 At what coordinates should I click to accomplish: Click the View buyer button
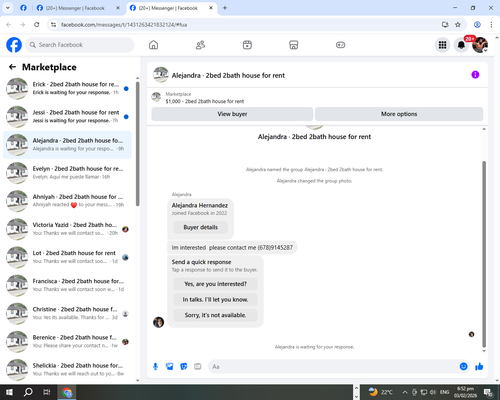pos(232,114)
